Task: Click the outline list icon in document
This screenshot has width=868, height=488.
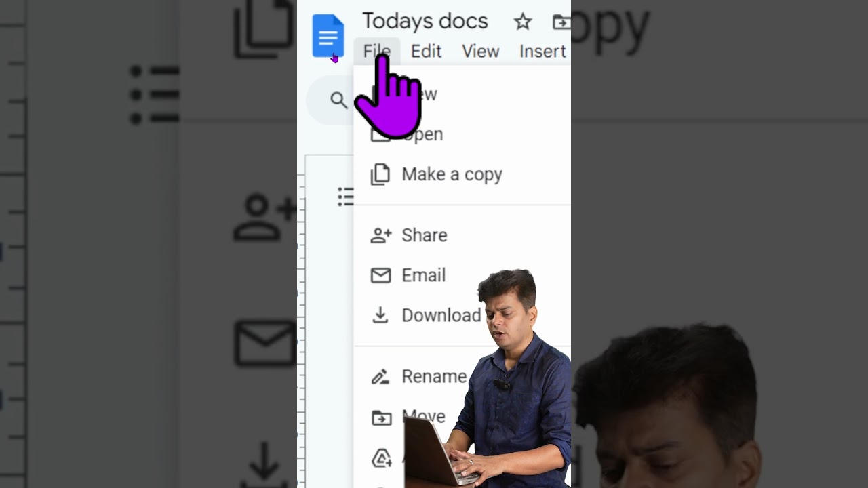Action: [346, 197]
